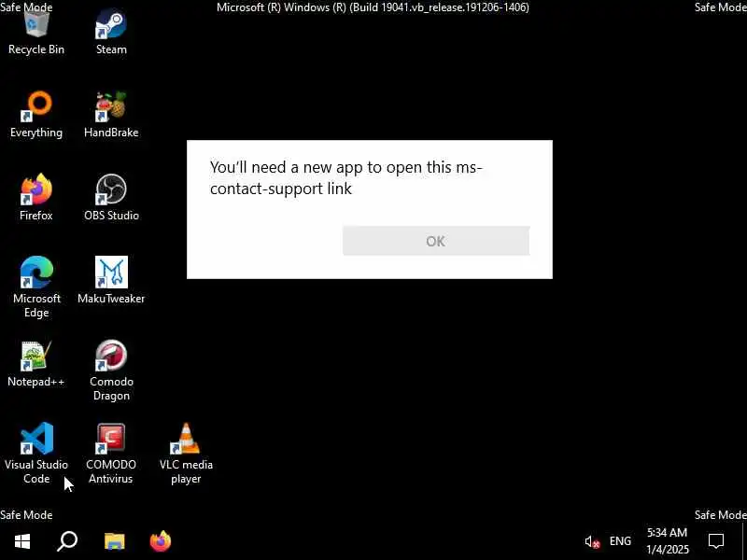Screen dimensions: 747x560
Task: Click OK in the ms-contact-support dialog
Action: [x=436, y=241]
